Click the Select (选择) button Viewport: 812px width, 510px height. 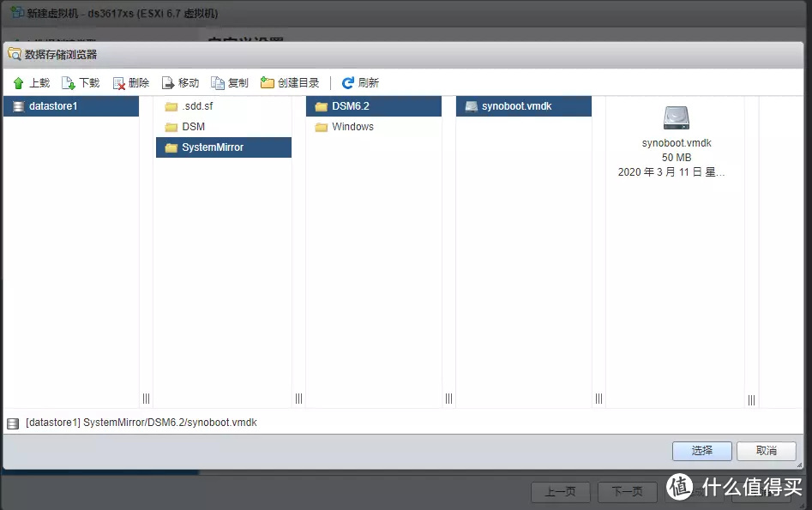click(x=701, y=451)
